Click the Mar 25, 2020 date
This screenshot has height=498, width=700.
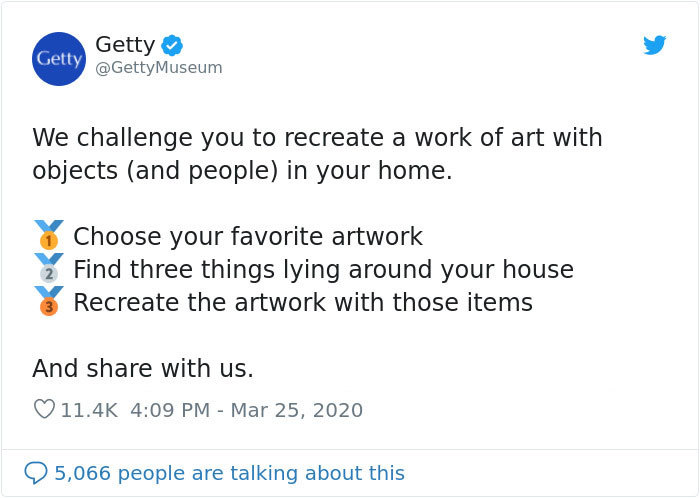[297, 410]
